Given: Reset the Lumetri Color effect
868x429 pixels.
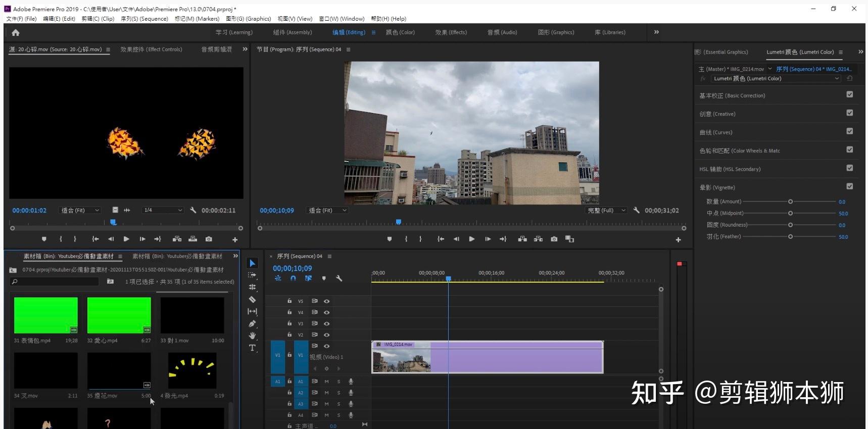Looking at the screenshot, I should point(850,79).
